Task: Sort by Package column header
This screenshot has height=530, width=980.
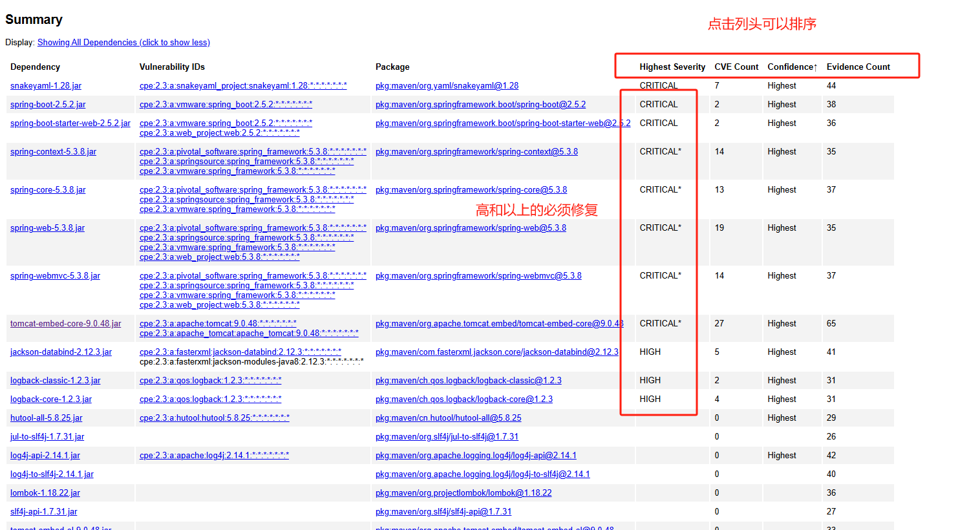Action: point(392,67)
